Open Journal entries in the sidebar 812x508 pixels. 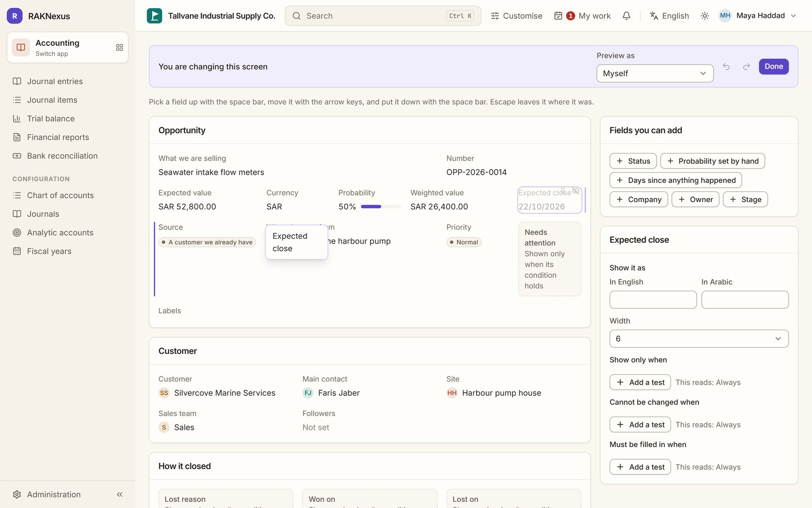(67, 81)
